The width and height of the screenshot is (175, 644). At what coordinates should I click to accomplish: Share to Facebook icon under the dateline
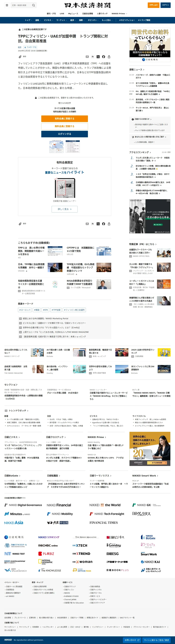click(103, 57)
